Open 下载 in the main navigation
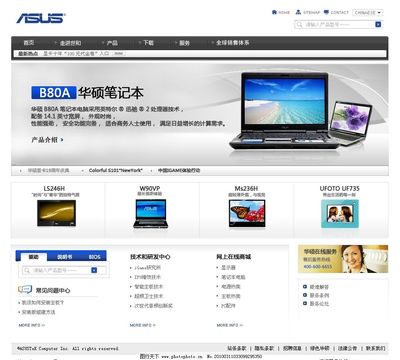 (148, 43)
